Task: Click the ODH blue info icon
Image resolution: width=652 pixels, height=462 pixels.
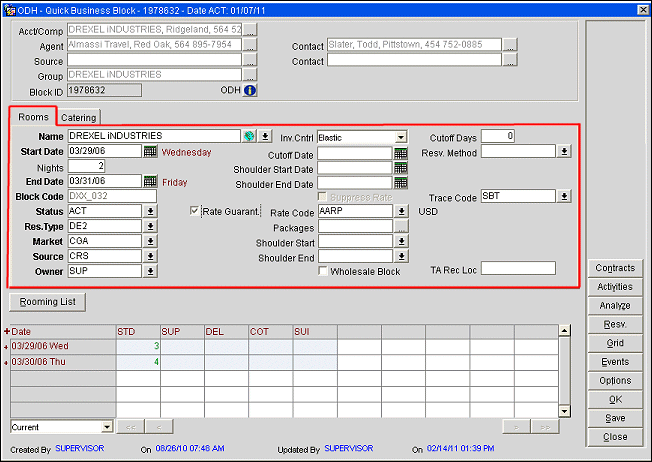Action: tap(250, 90)
